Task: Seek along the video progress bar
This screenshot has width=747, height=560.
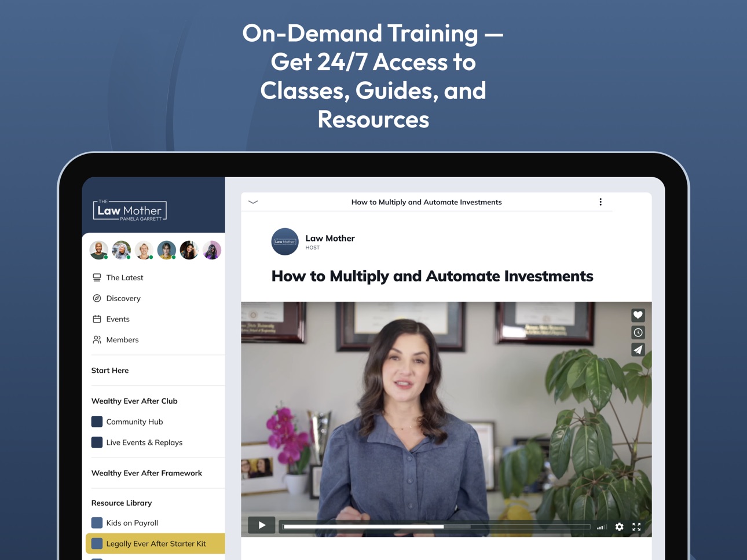Action: [435, 527]
